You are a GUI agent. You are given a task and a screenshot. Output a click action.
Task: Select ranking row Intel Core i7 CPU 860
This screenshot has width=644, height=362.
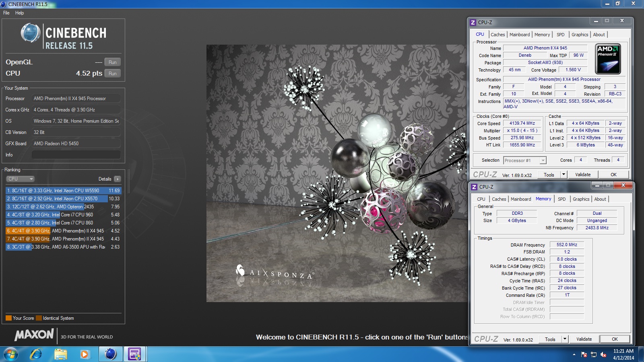[x=64, y=223]
